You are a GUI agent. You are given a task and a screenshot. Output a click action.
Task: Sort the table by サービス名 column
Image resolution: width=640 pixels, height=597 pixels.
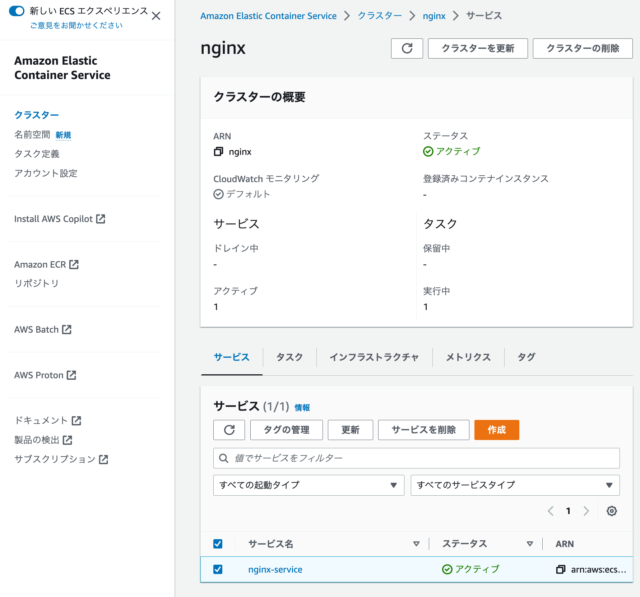416,544
